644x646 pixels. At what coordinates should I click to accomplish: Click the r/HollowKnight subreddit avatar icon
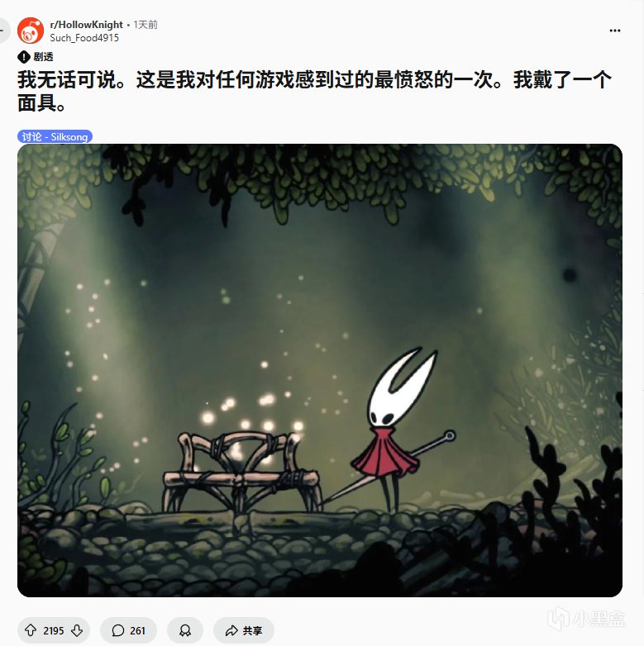pos(30,31)
